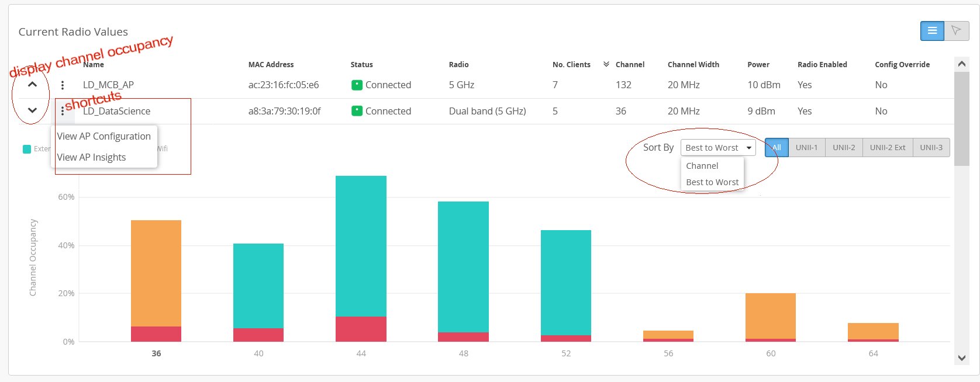
Task: Select the All band filter
Action: pos(777,148)
